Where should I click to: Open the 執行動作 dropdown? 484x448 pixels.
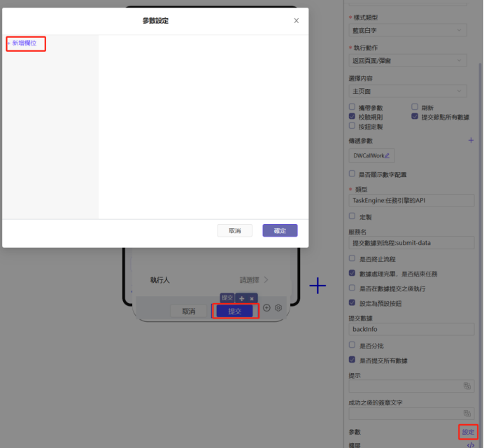pyautogui.click(x=407, y=61)
